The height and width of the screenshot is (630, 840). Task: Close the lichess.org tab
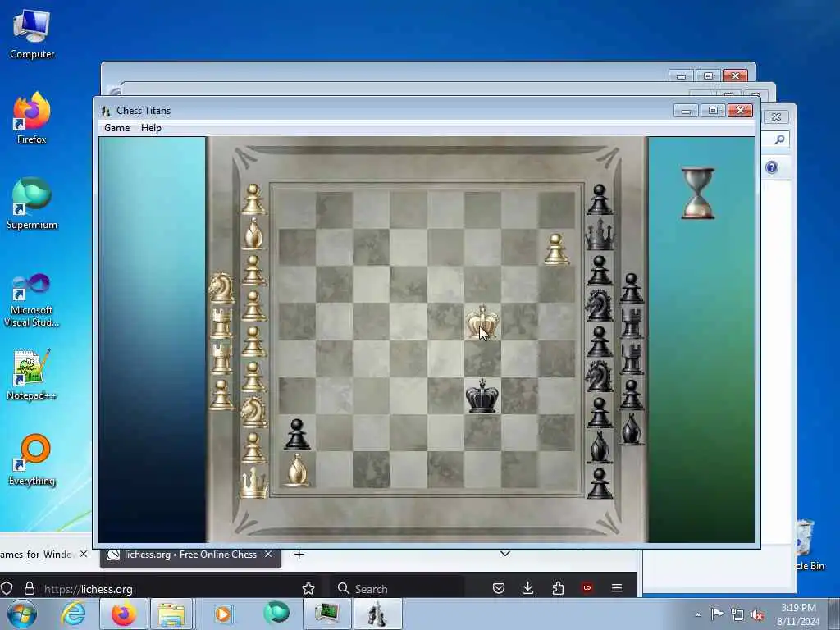[268, 554]
